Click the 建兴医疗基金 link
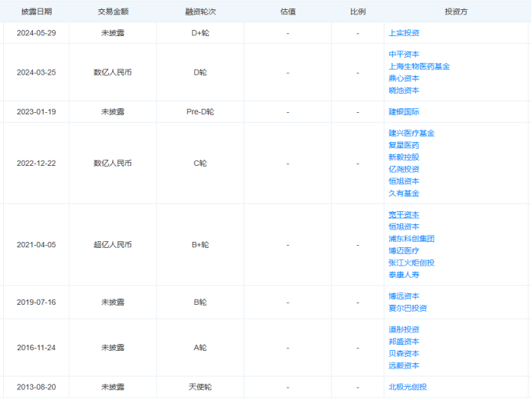The height and width of the screenshot is (400, 532). [411, 133]
